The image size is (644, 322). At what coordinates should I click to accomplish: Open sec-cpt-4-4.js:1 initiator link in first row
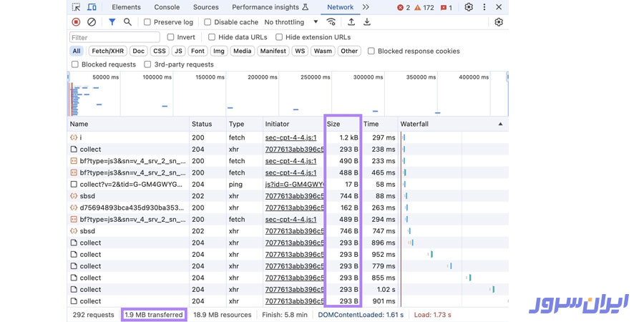coord(291,137)
